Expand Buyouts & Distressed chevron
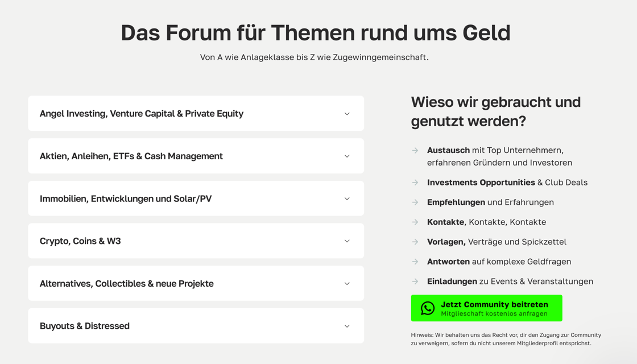Screen dimensions: 637x364 pyautogui.click(x=347, y=326)
